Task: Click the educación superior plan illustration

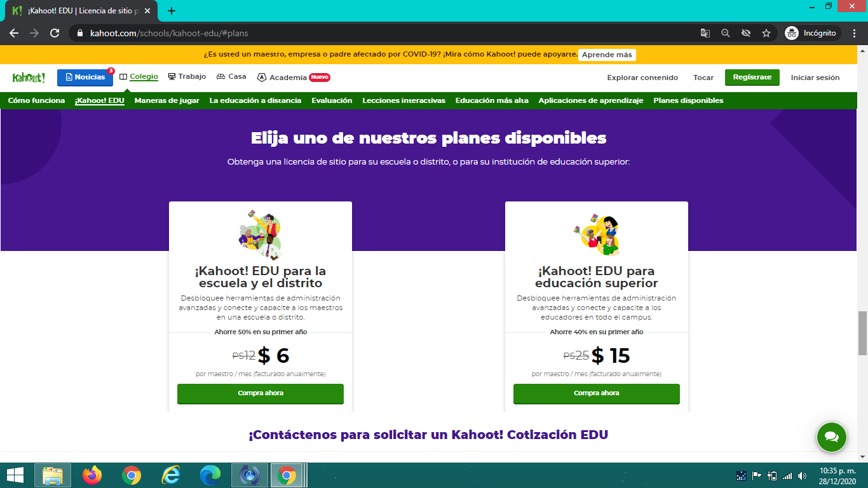Action: coord(597,234)
